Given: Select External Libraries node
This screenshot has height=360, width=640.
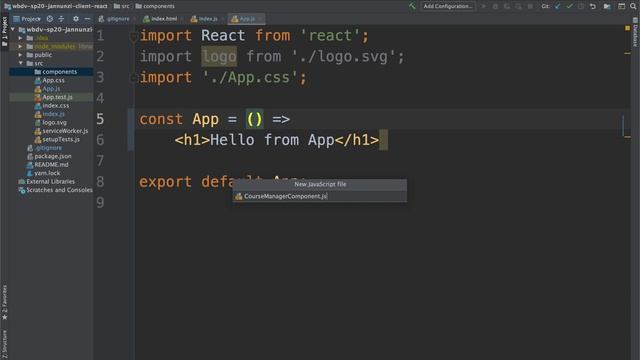Looking at the screenshot, I should (47, 182).
